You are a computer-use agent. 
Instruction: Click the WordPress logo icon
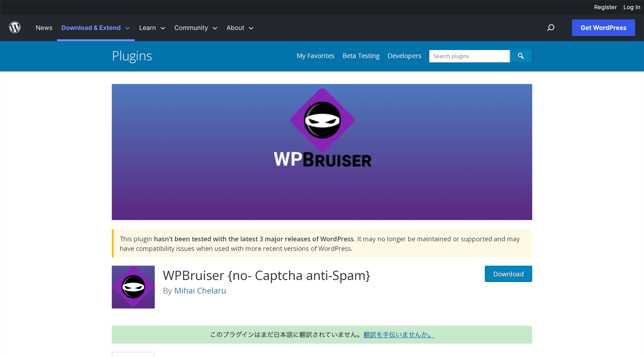point(15,27)
